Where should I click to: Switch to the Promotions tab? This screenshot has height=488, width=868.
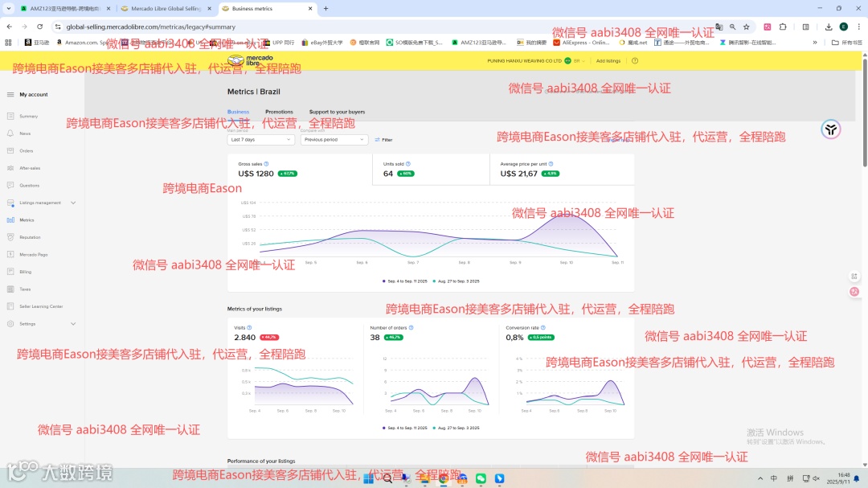tap(279, 112)
